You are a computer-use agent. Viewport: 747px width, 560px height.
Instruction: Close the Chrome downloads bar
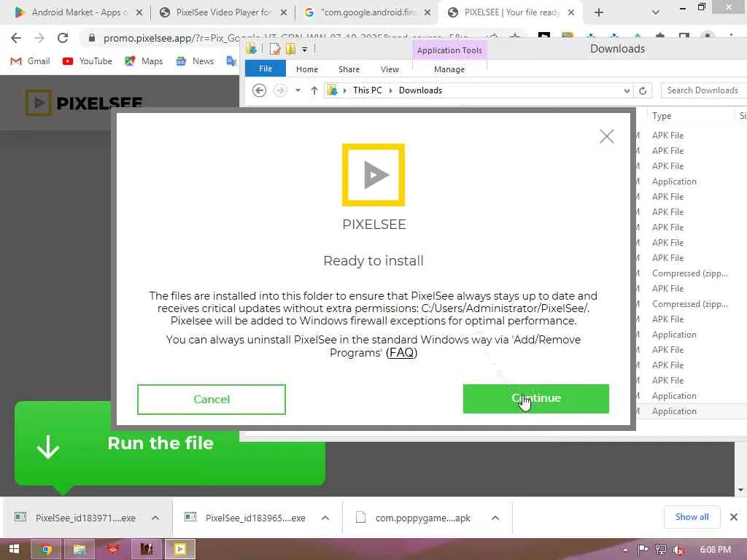(x=734, y=517)
